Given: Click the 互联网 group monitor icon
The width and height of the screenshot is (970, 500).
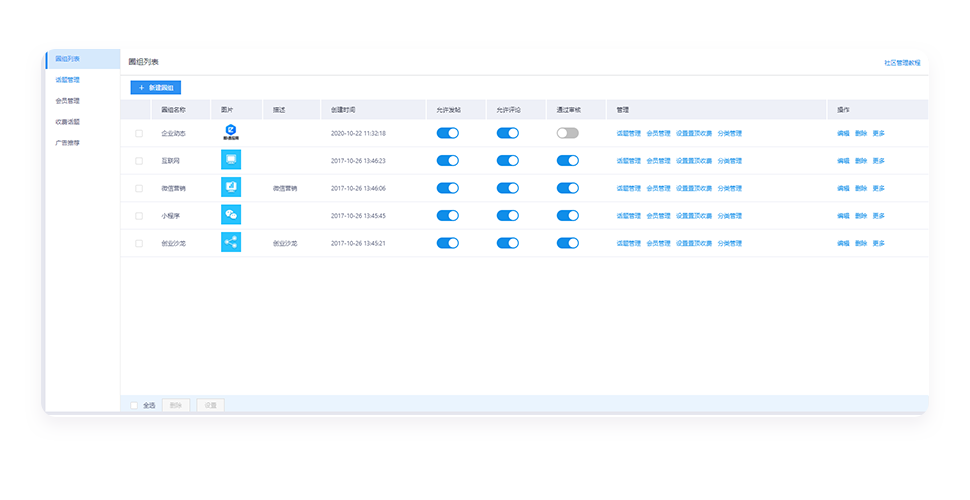Looking at the screenshot, I should pyautogui.click(x=231, y=160).
